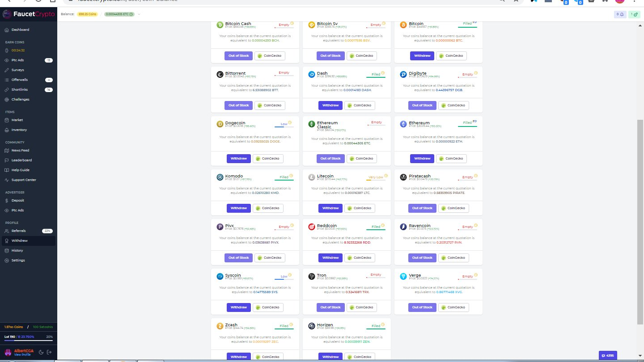Open Help Guide in sidebar
Viewport: 644px width, 362px height.
(x=29, y=170)
